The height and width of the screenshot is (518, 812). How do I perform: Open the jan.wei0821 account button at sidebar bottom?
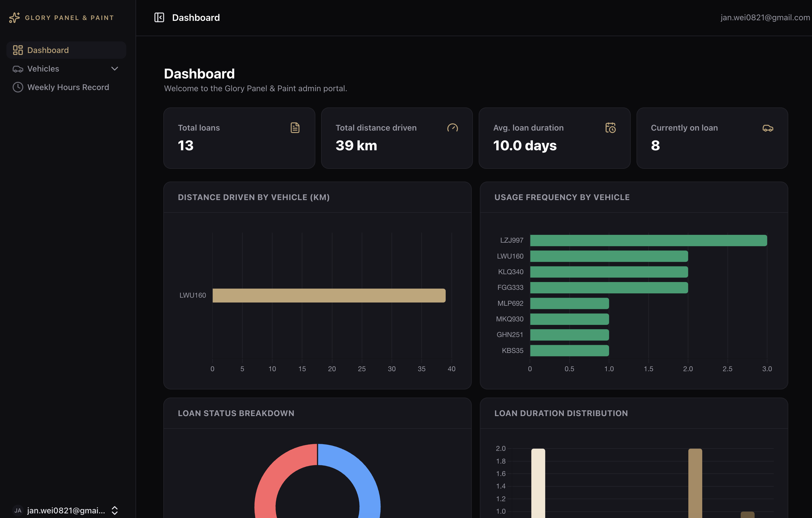coord(66,510)
